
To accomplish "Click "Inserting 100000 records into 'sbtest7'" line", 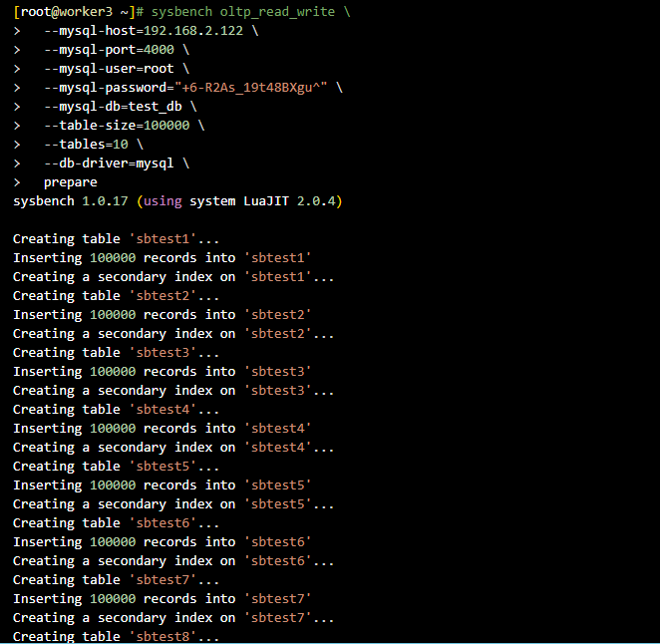I will (x=163, y=599).
